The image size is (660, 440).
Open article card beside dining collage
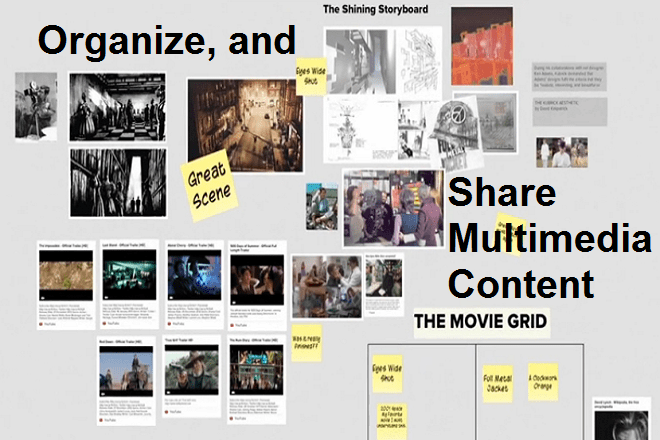(384, 285)
